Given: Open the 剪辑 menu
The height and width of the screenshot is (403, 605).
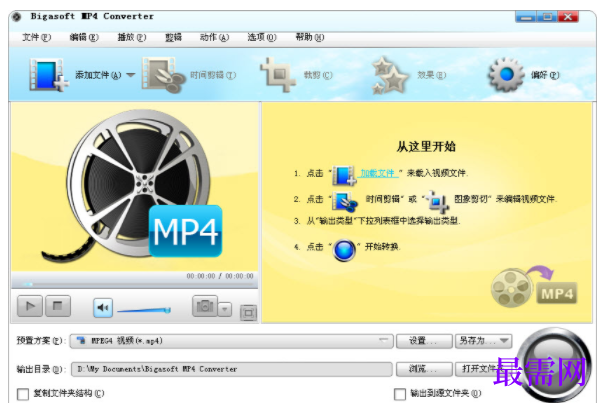Looking at the screenshot, I should tap(173, 37).
